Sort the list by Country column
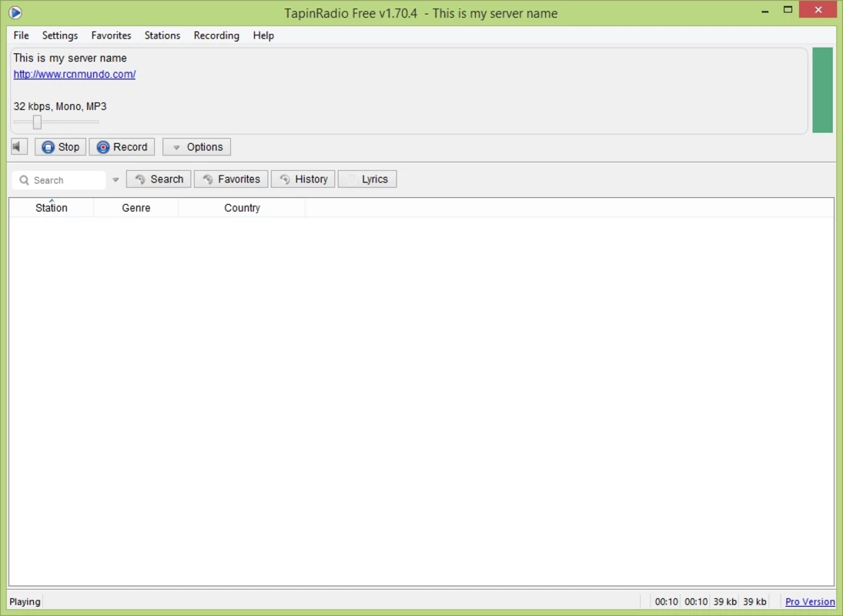Screen dimensions: 843x616 (x=242, y=208)
